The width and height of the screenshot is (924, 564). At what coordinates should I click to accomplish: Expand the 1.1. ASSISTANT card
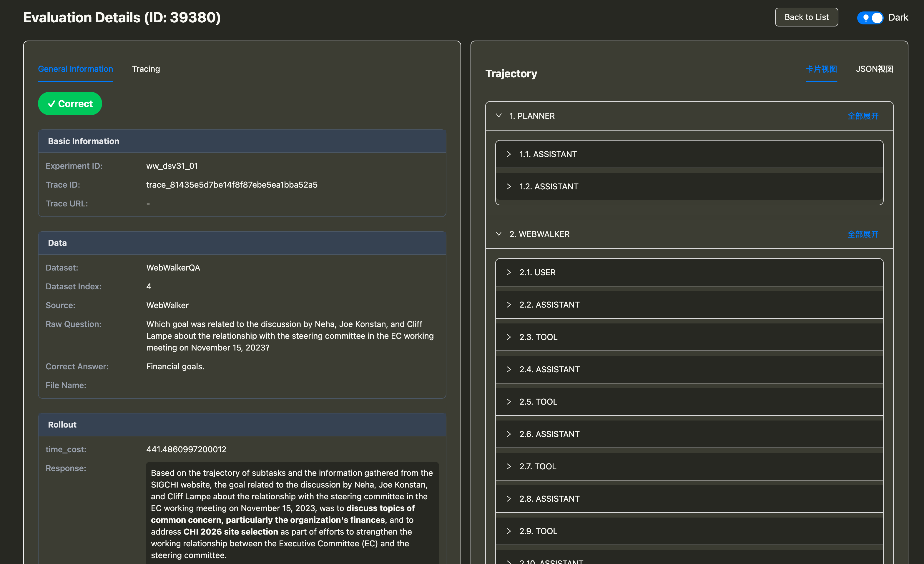(x=689, y=154)
